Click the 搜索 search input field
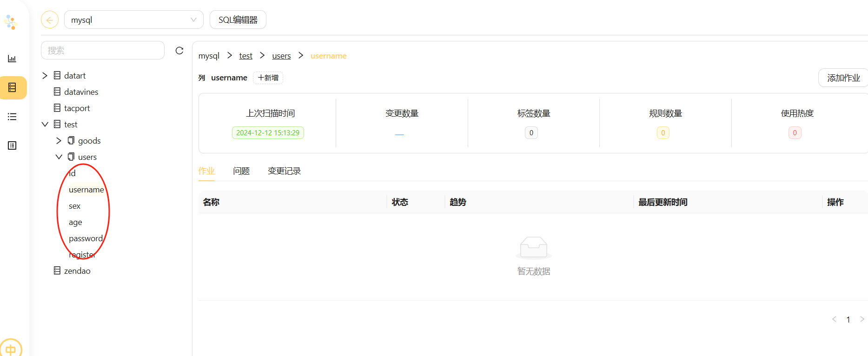The height and width of the screenshot is (356, 868). (103, 51)
